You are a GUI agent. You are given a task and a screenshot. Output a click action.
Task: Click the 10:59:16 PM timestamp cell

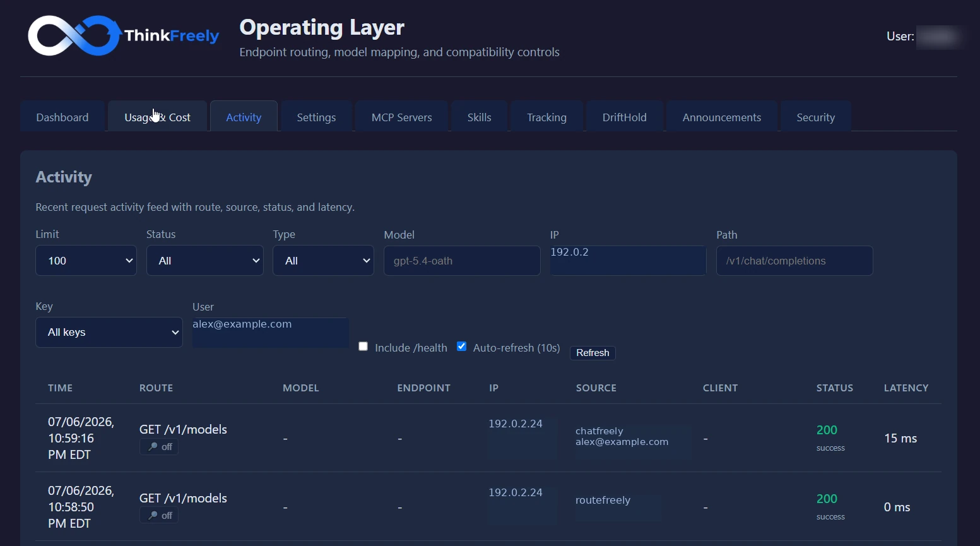click(x=81, y=438)
